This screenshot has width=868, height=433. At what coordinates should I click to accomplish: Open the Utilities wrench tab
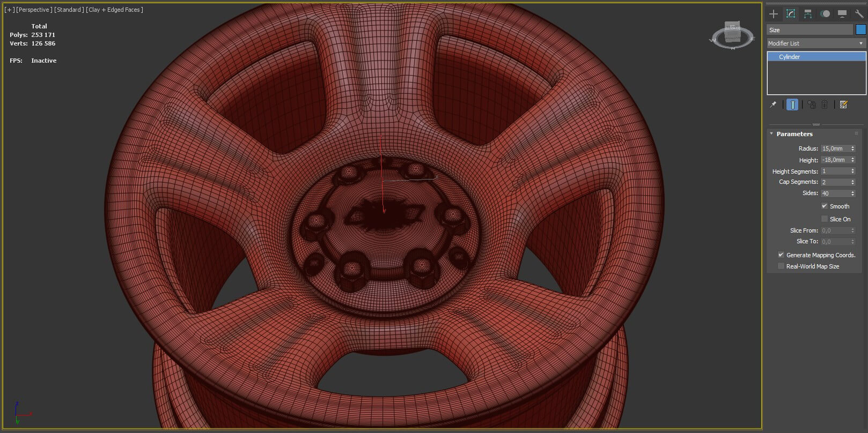(859, 14)
